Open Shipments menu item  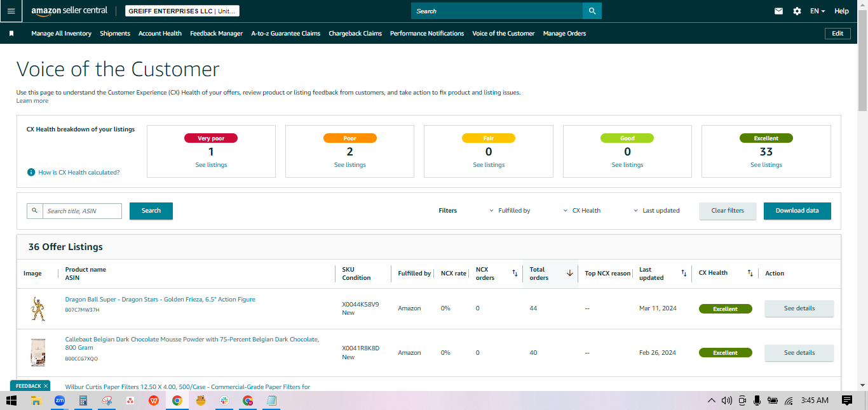click(x=115, y=34)
